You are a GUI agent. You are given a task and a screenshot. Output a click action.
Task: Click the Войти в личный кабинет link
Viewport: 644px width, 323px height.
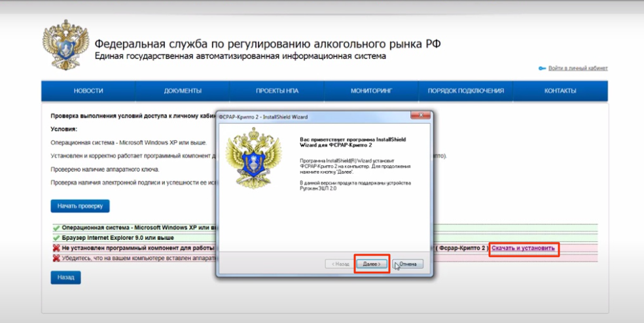coord(578,68)
